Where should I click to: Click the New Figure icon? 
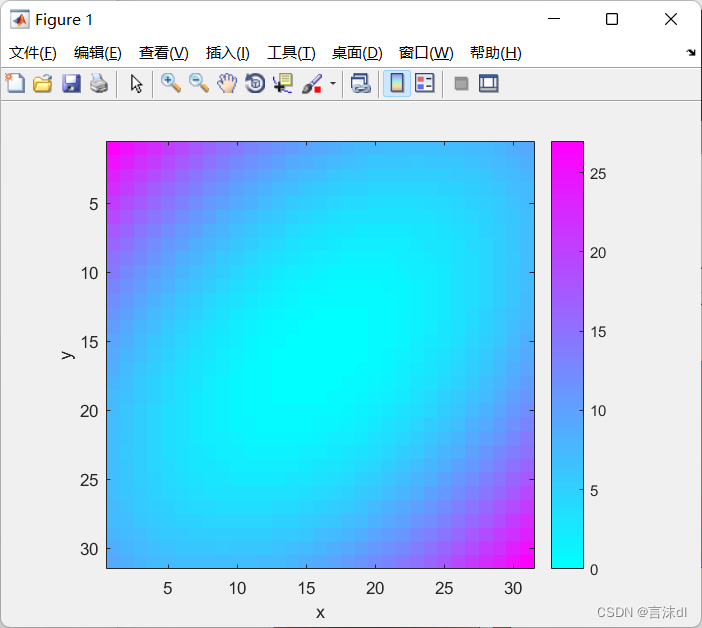coord(15,83)
